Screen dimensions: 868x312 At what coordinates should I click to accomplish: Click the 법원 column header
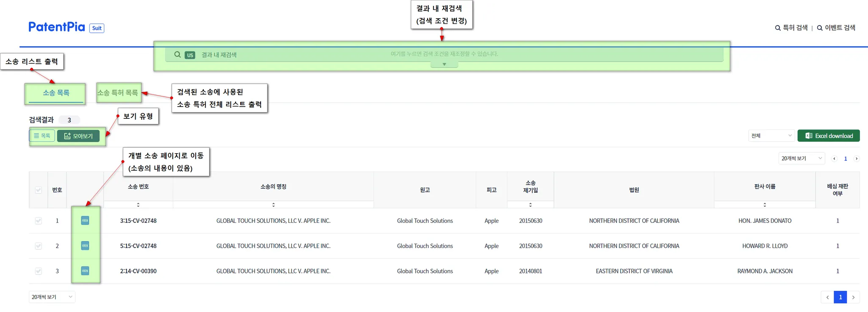pos(634,190)
